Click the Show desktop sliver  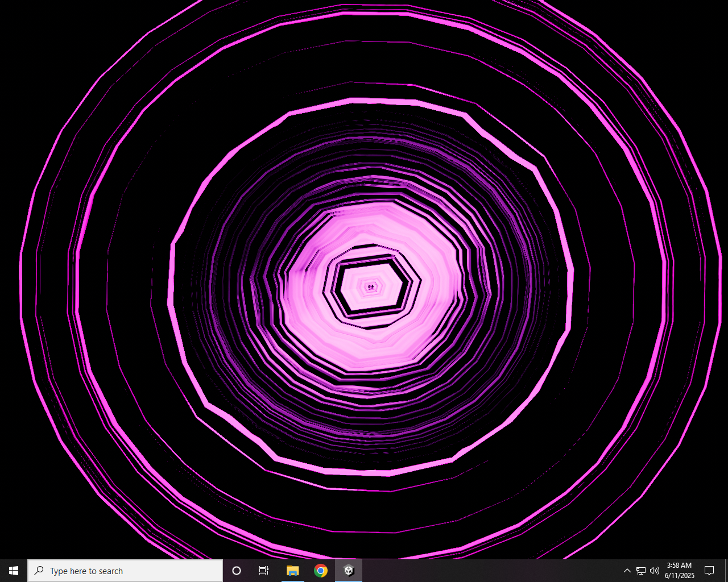click(726, 571)
